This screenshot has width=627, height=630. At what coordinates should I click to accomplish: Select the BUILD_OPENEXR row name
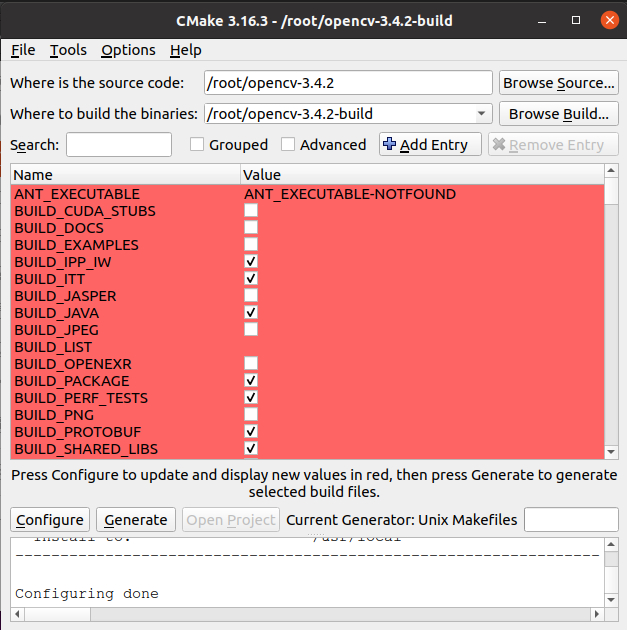tap(73, 364)
